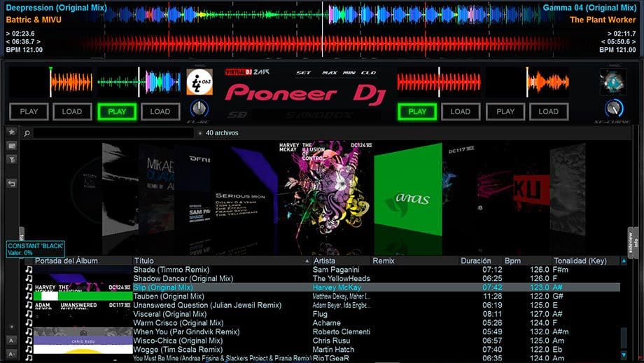Click the sort arrow in the Título column
The height and width of the screenshot is (363, 644).
click(x=307, y=261)
